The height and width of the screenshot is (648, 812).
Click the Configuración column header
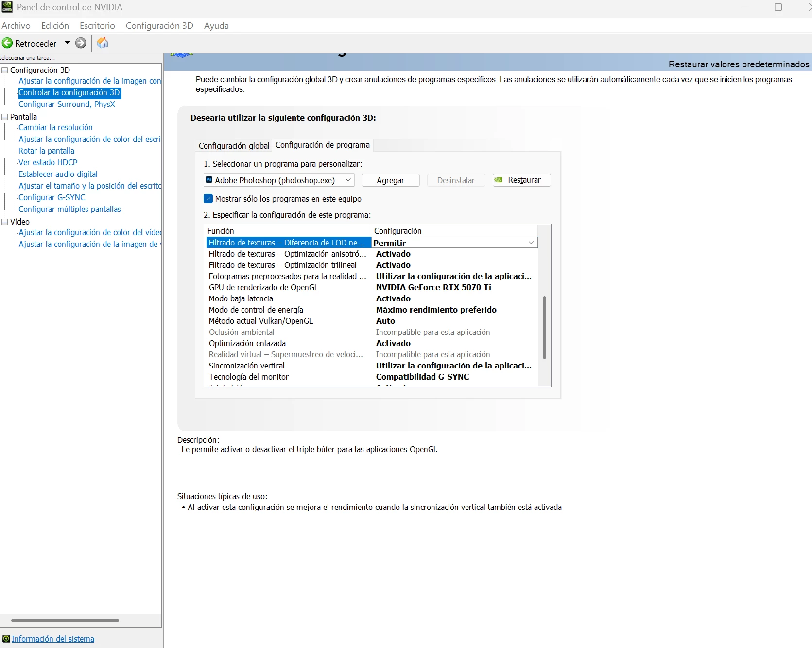click(x=455, y=231)
